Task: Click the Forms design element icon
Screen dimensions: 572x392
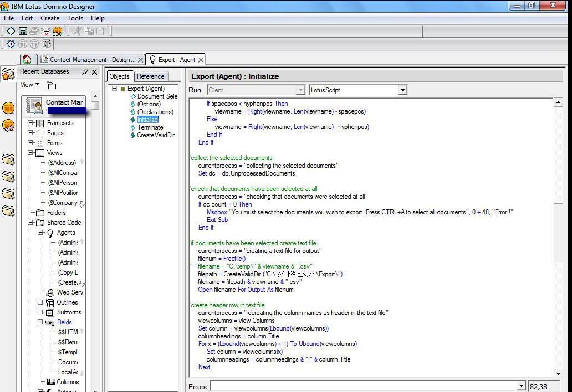Action: (x=40, y=143)
